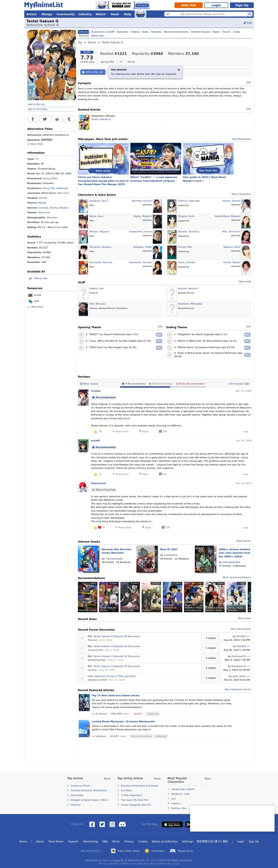The width and height of the screenshot is (278, 868).
Task: Open Ghost Hunt recommendation thumbnail
Action: (x=130, y=597)
